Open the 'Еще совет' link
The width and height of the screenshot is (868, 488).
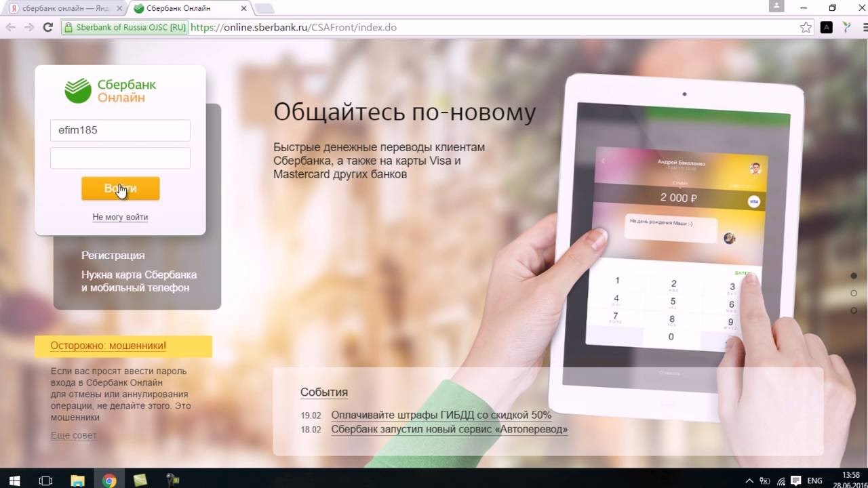(74, 435)
